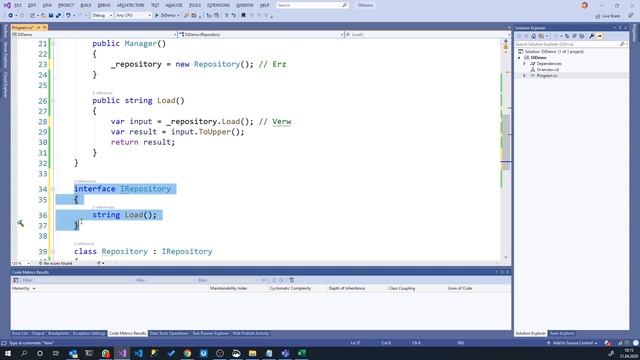Image resolution: width=640 pixels, height=360 pixels.
Task: Click the Collapse All icon in Solution Explorer
Action: click(574, 36)
